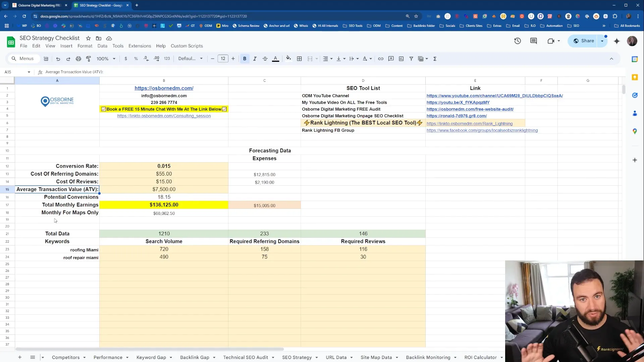Image resolution: width=644 pixels, height=362 pixels.
Task: Open the Custom Scripts menu
Action: click(x=187, y=46)
